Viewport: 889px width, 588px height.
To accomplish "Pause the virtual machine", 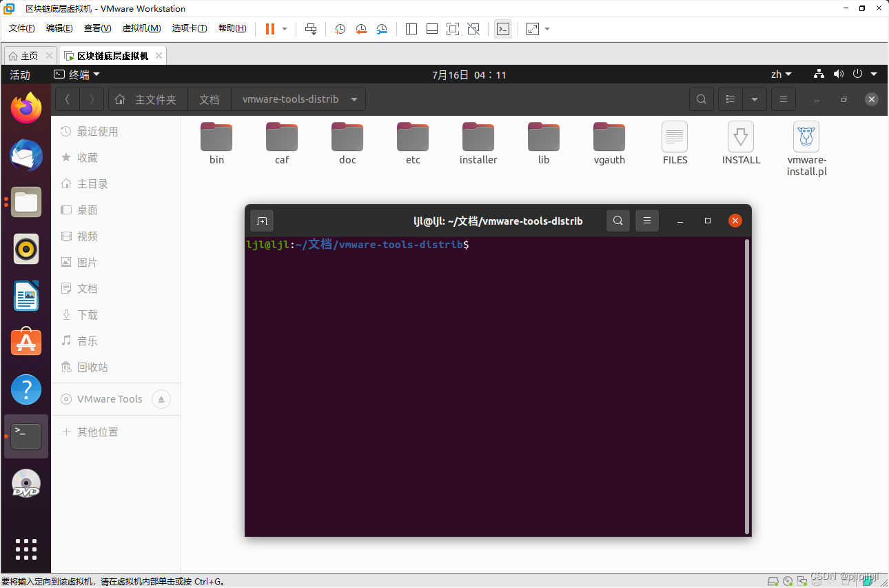I will pyautogui.click(x=270, y=29).
